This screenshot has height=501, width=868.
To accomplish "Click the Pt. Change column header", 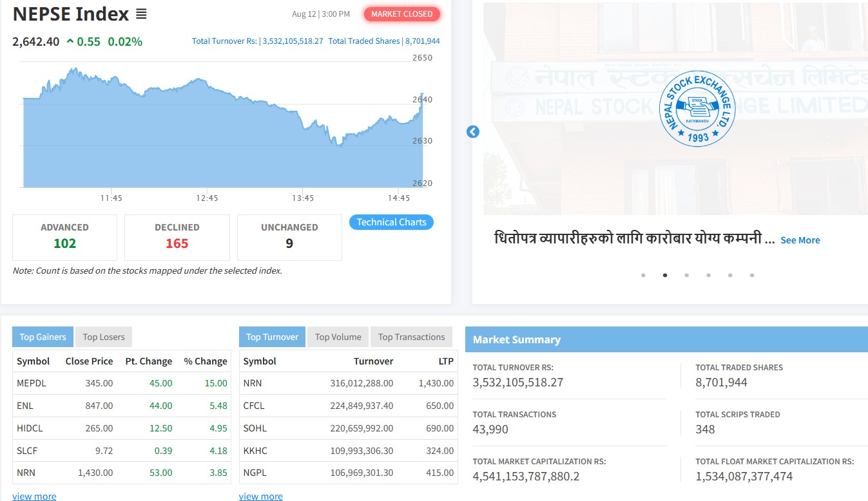I will [x=149, y=361].
